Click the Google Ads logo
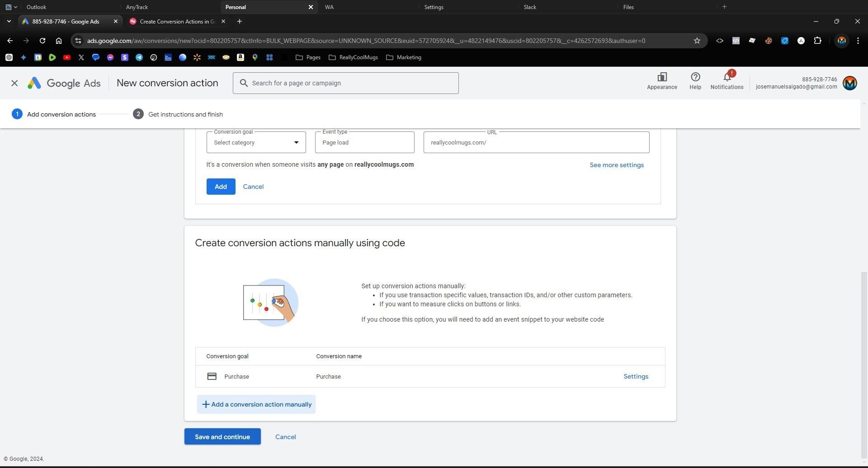The height and width of the screenshot is (468, 868). point(64,83)
